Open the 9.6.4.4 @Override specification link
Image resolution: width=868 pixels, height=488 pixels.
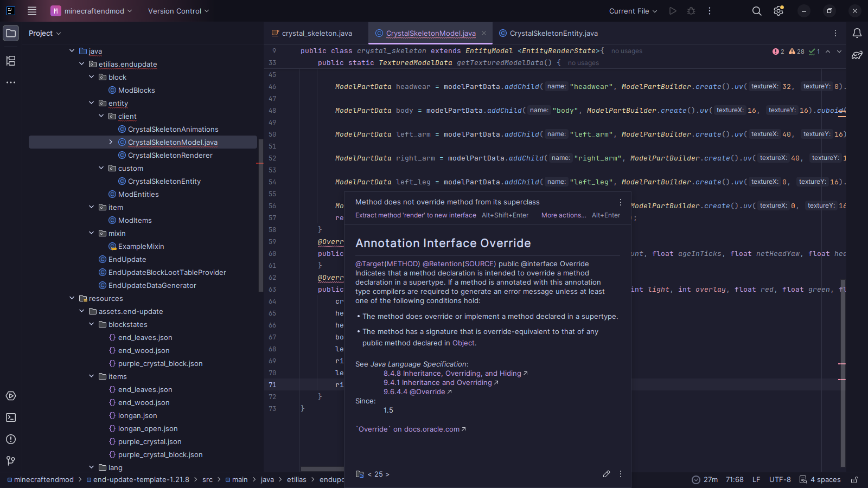tap(414, 392)
